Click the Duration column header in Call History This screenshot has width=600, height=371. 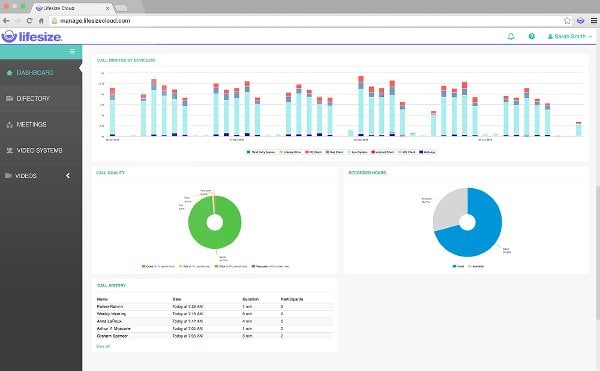[251, 299]
